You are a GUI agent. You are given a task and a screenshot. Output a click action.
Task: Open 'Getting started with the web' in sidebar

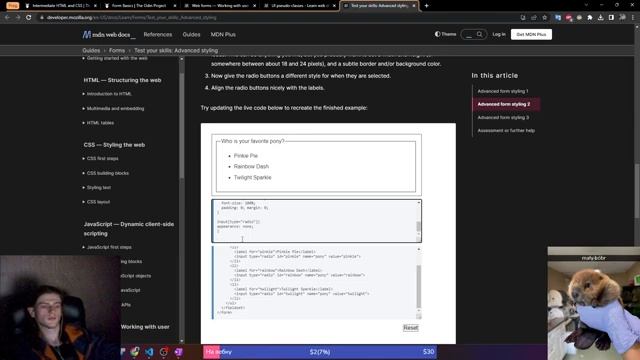(x=117, y=58)
